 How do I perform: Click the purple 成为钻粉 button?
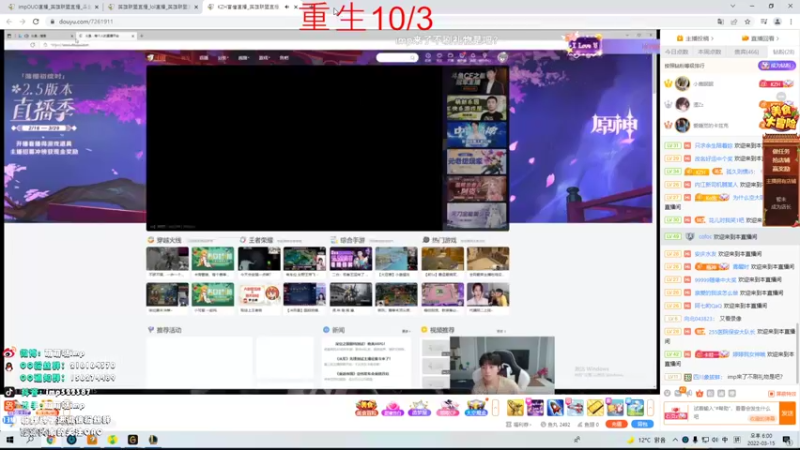pyautogui.click(x=777, y=65)
